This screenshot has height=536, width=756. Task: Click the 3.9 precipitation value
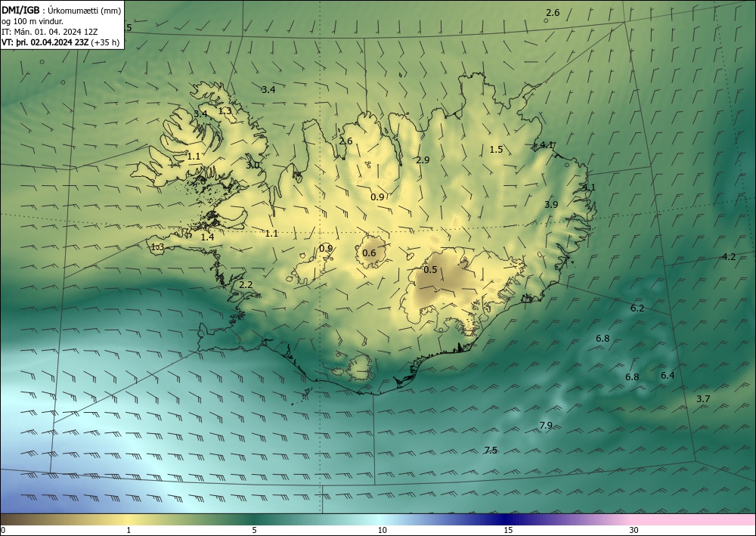click(551, 204)
